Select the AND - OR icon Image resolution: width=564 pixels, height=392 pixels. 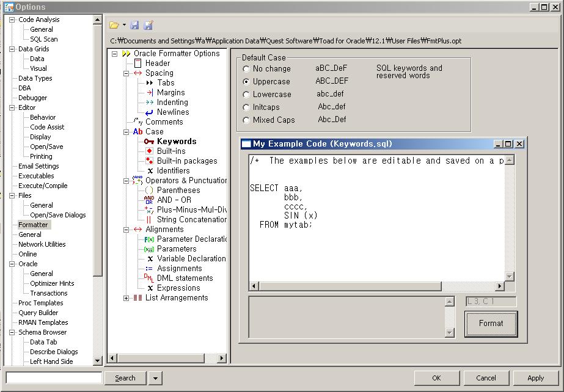pyautogui.click(x=149, y=200)
